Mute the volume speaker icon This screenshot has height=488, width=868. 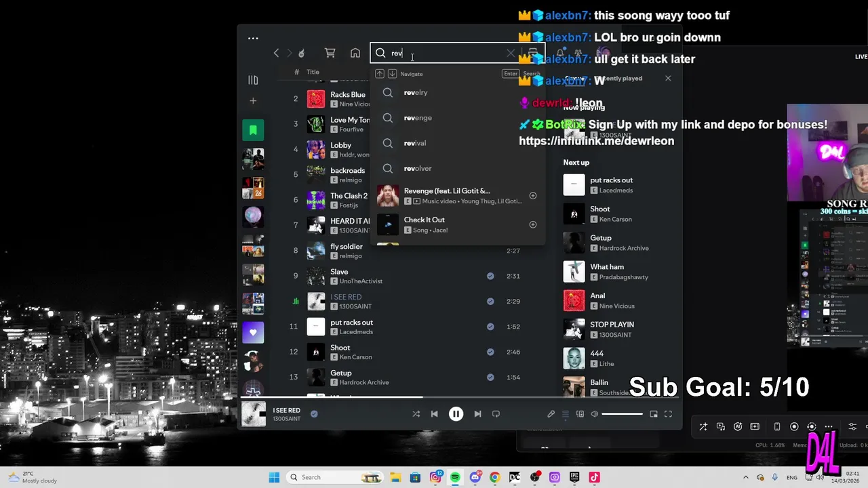coord(595,414)
